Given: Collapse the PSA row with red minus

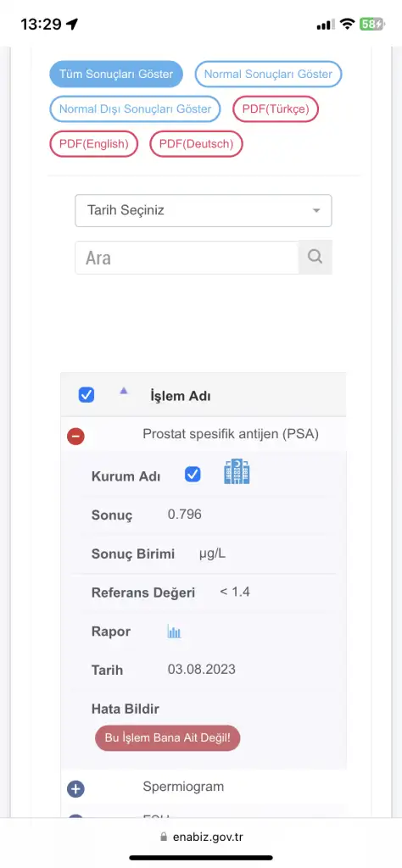Looking at the screenshot, I should pos(75,437).
